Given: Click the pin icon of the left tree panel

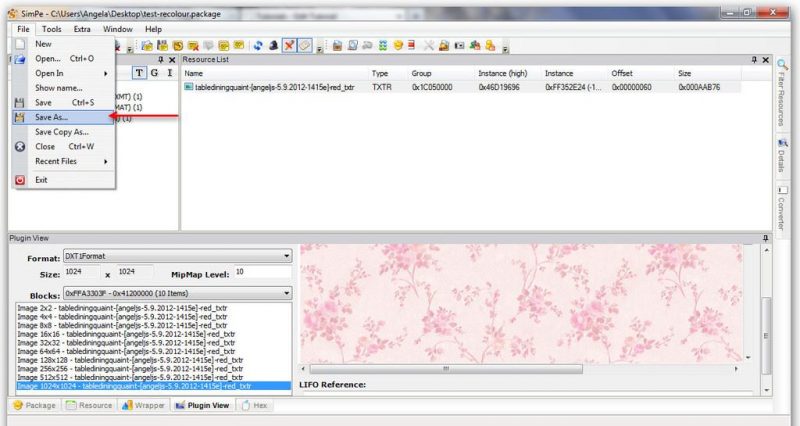Looking at the screenshot, I should tap(161, 60).
